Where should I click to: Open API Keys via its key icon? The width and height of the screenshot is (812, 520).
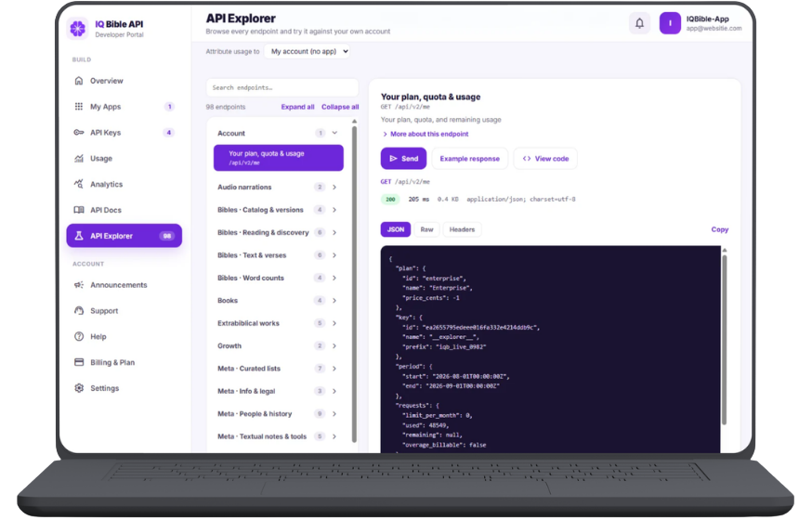point(79,133)
